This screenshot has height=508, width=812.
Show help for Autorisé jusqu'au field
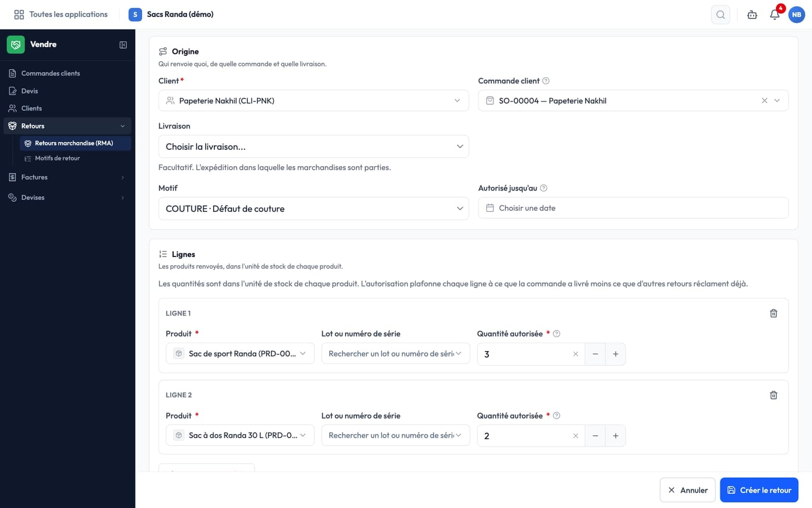pos(544,188)
